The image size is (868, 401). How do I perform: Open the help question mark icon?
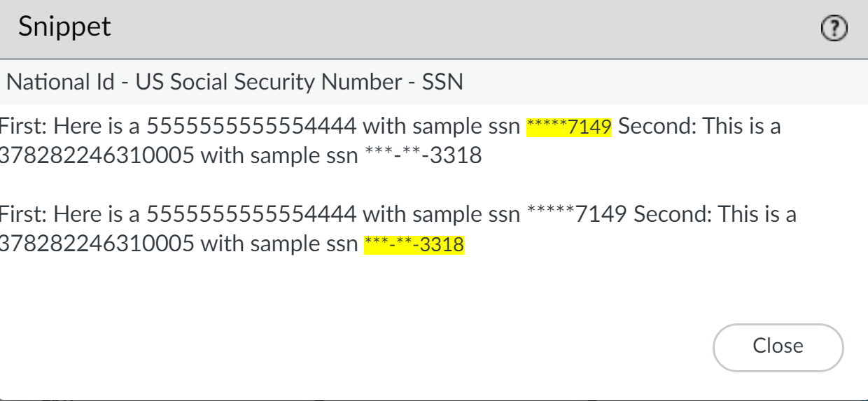pyautogui.click(x=833, y=29)
